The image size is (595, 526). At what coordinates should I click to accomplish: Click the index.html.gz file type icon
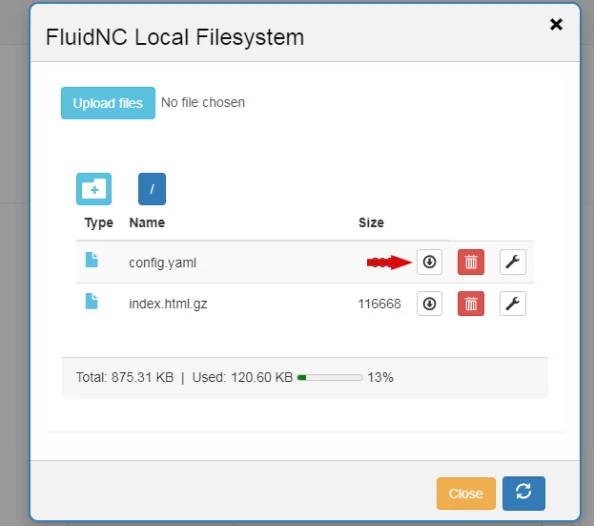click(91, 301)
